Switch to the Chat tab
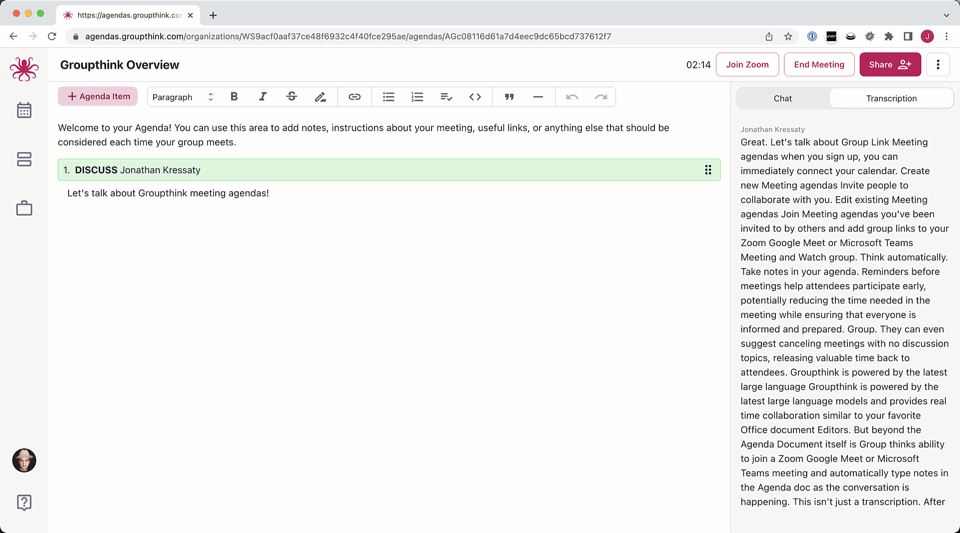Viewport: 960px width, 533px height. [782, 98]
